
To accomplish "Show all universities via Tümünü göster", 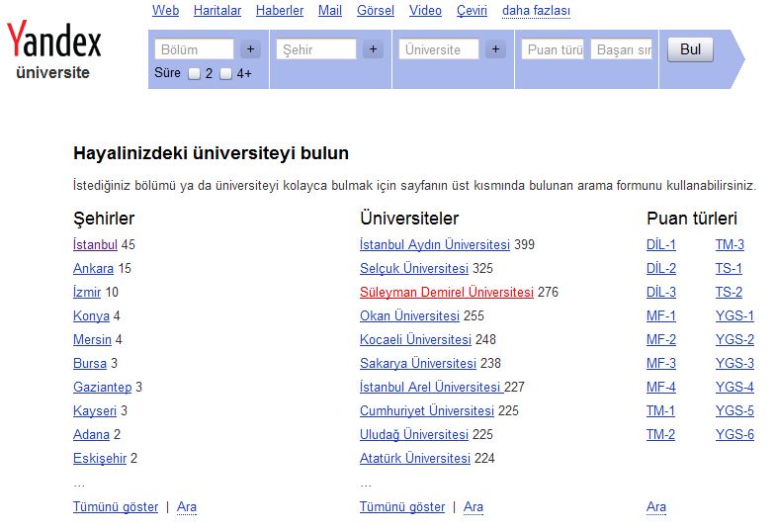I will tap(402, 506).
